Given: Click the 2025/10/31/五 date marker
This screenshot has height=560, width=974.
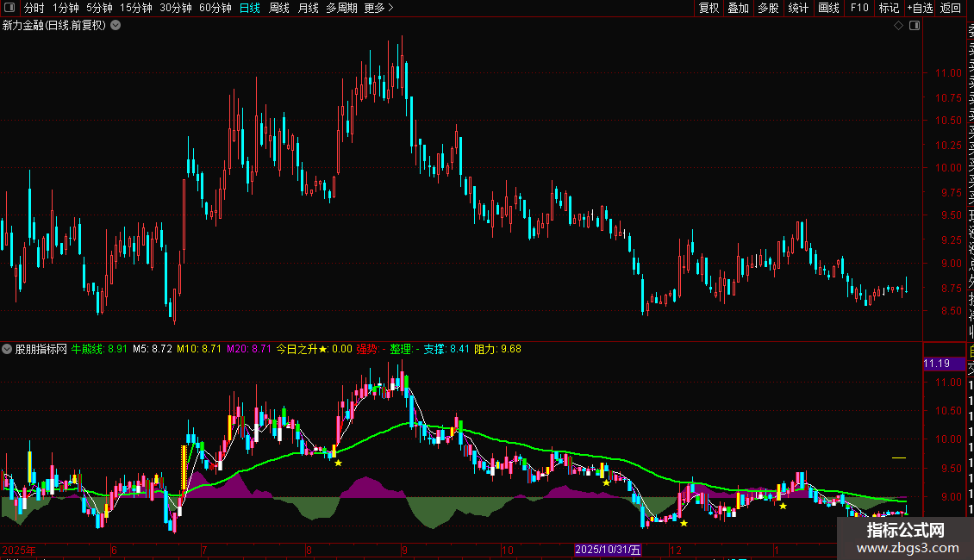Looking at the screenshot, I should [x=608, y=550].
